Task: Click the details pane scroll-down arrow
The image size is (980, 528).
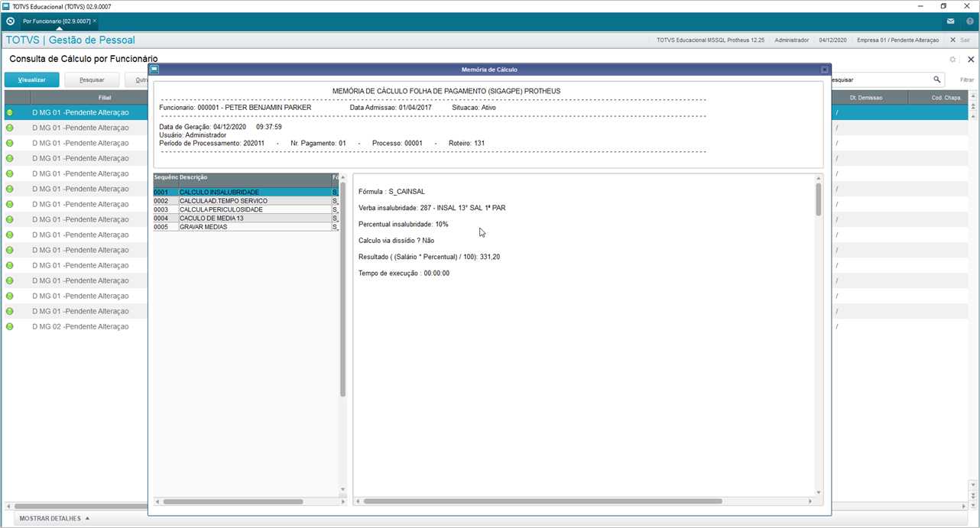Action: click(x=819, y=492)
